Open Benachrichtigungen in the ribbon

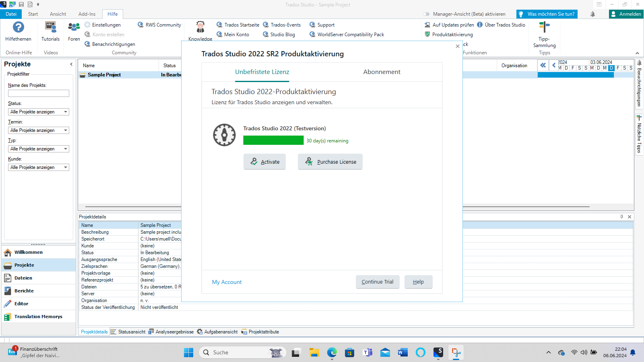click(110, 44)
